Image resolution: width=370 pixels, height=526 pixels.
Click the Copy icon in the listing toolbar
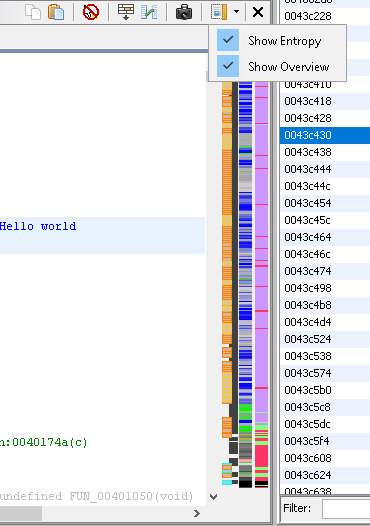(33, 12)
